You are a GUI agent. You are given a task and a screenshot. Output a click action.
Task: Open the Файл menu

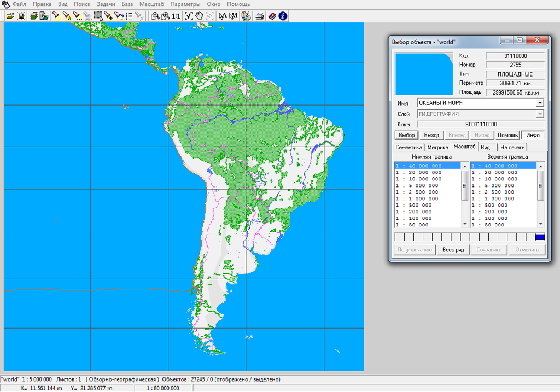(x=19, y=4)
